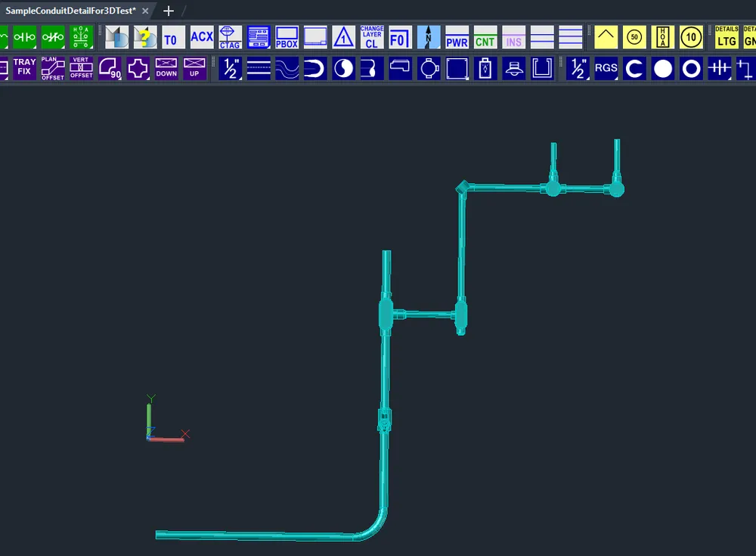Insert the north arrow symbol
This screenshot has height=556, width=756.
click(x=429, y=37)
